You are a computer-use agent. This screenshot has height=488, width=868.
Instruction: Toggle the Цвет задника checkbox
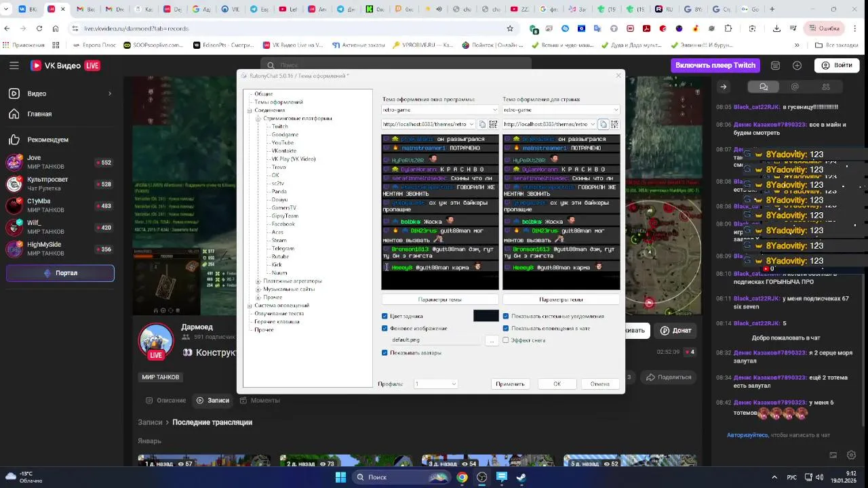tap(384, 317)
